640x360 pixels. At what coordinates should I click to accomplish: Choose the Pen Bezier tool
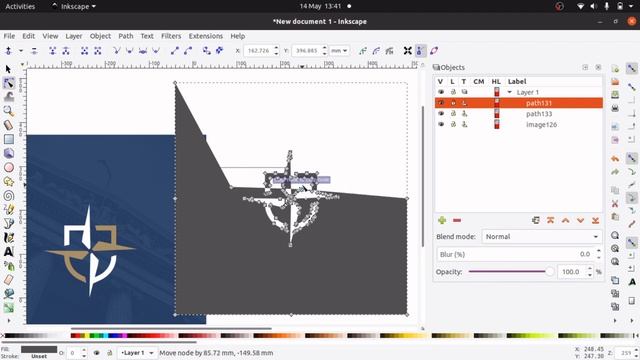coord(8,223)
